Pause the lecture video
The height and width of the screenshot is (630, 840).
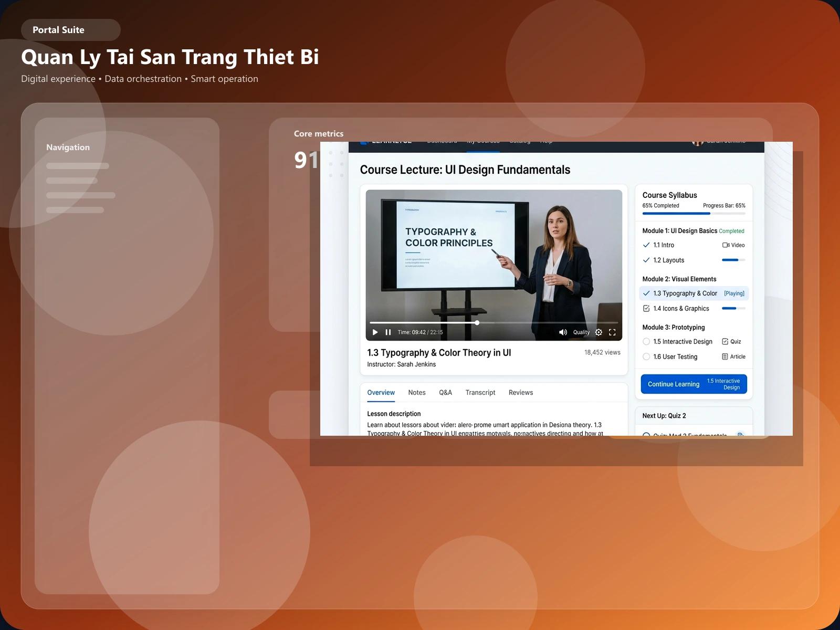point(388,332)
